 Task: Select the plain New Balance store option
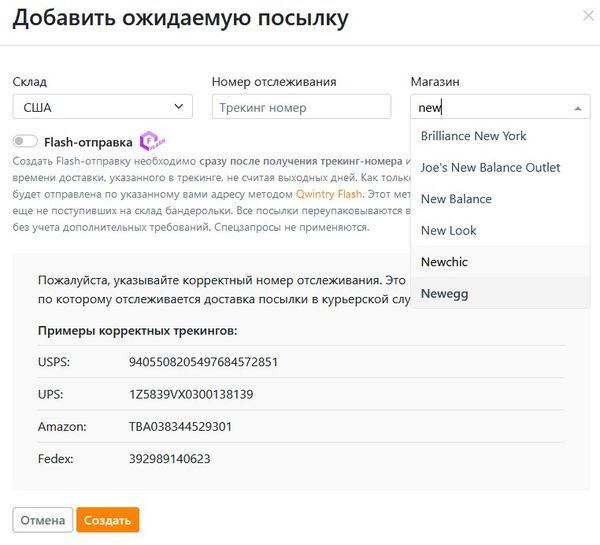pos(456,199)
